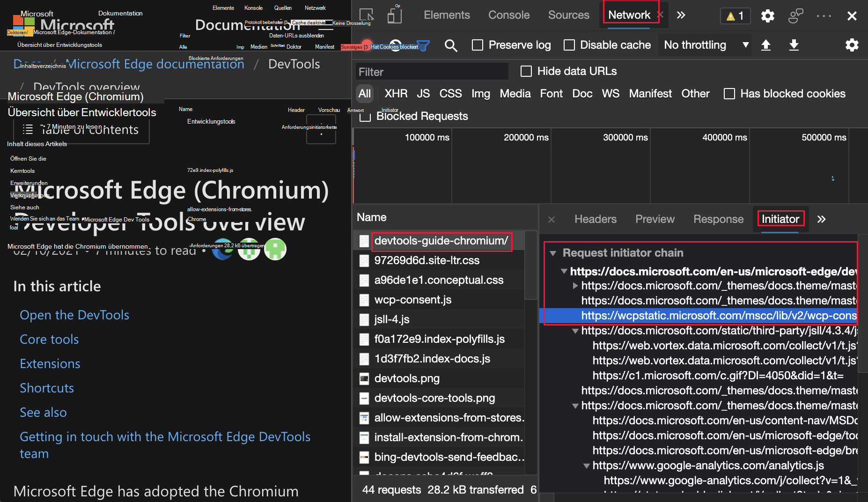Toggle device emulation icon
The image size is (868, 502).
click(394, 15)
